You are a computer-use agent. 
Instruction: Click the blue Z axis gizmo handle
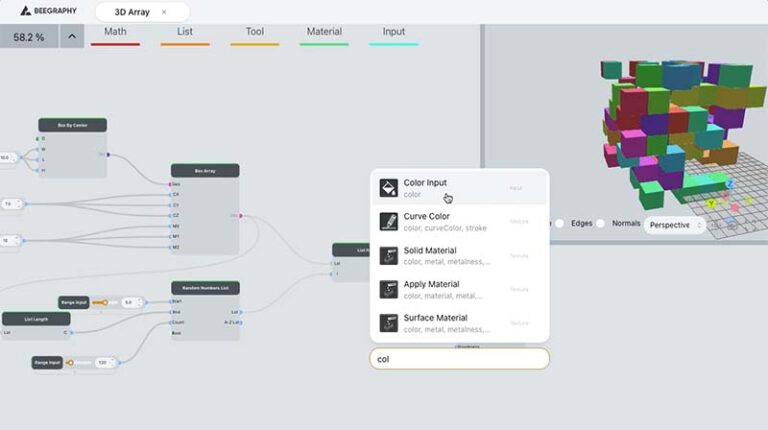731,184
